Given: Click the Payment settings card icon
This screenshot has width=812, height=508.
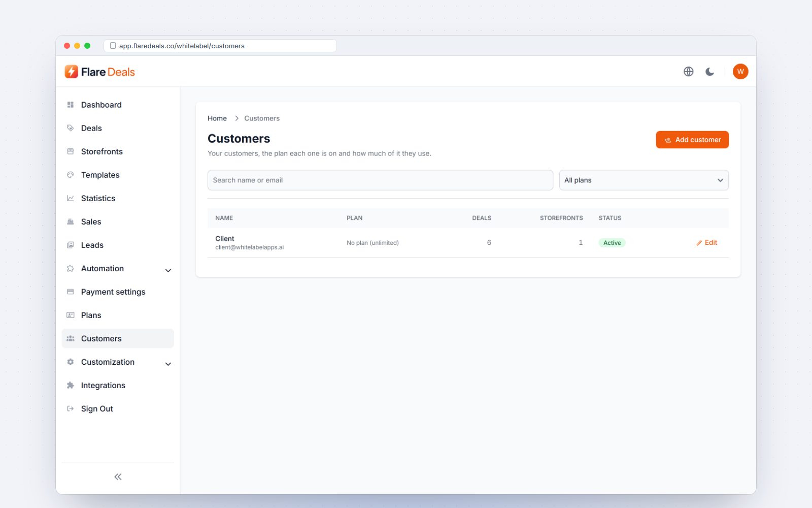Looking at the screenshot, I should [71, 292].
